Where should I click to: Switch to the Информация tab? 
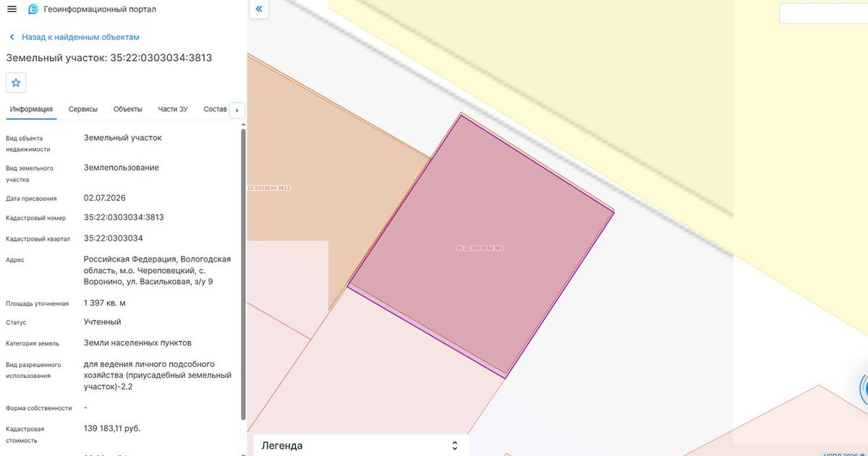[x=31, y=109]
